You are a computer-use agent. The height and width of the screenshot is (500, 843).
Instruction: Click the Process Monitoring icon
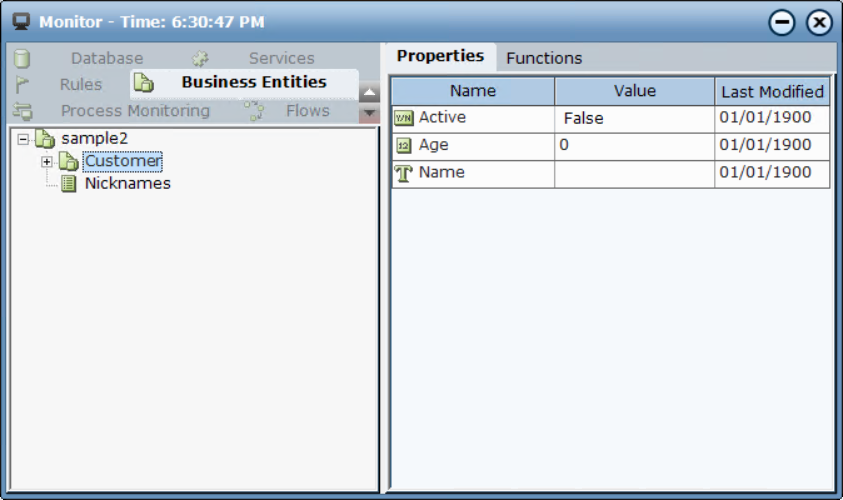click(x=22, y=111)
